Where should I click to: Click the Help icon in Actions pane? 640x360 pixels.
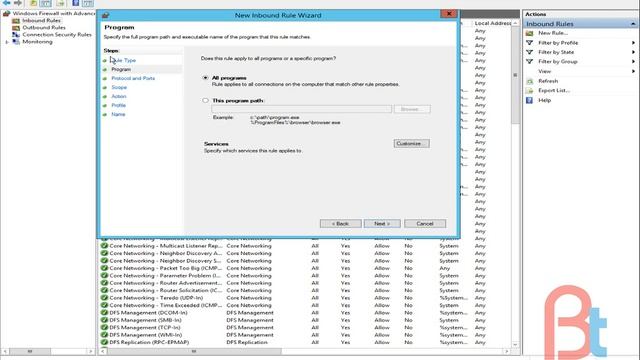[x=529, y=100]
